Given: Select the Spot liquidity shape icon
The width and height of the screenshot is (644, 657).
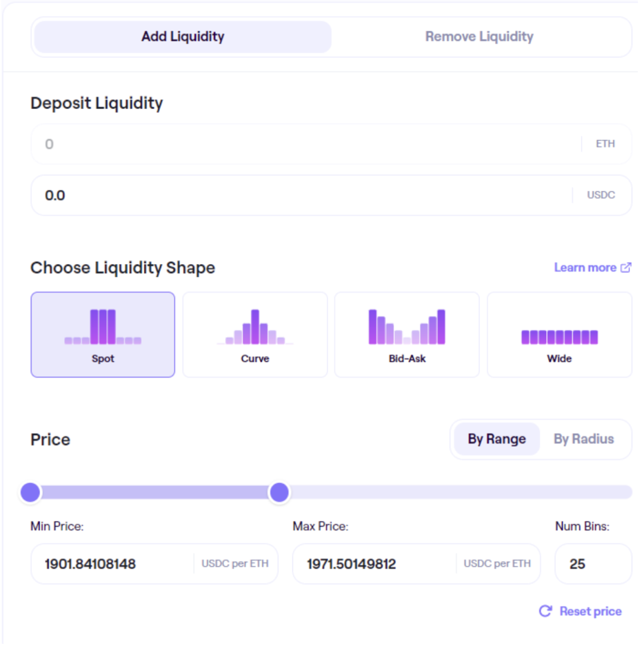Looking at the screenshot, I should 103,327.
